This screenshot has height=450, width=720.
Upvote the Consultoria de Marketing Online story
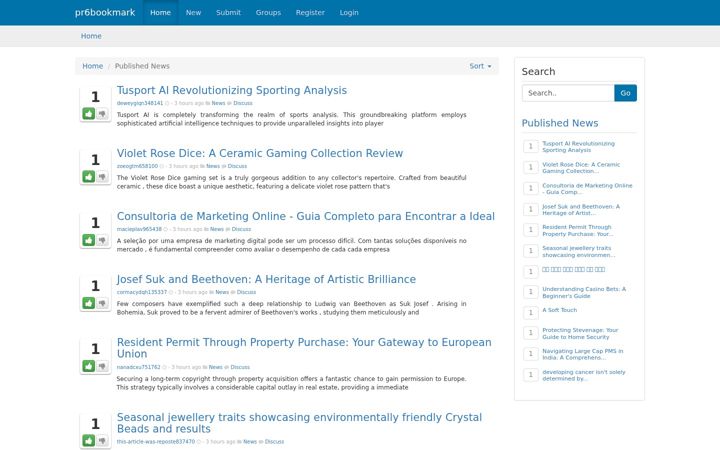[x=89, y=240]
